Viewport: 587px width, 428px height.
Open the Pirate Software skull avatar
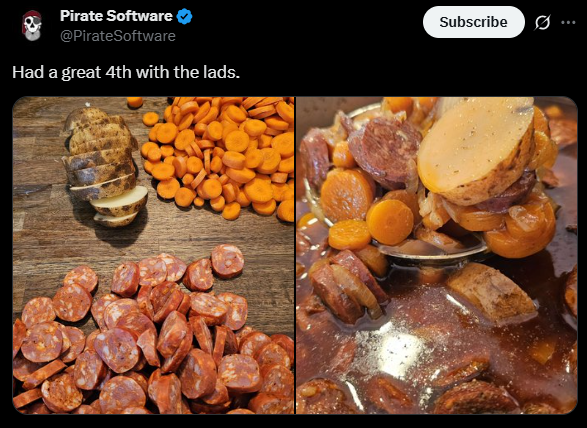coord(32,25)
